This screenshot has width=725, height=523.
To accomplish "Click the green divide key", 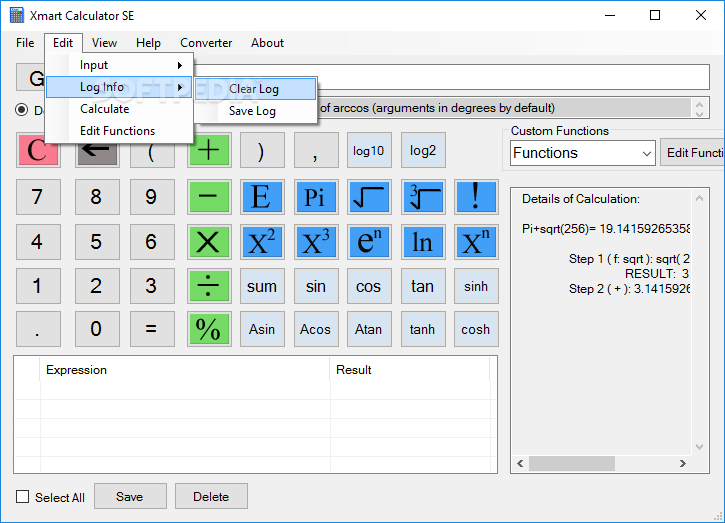I will coord(209,286).
